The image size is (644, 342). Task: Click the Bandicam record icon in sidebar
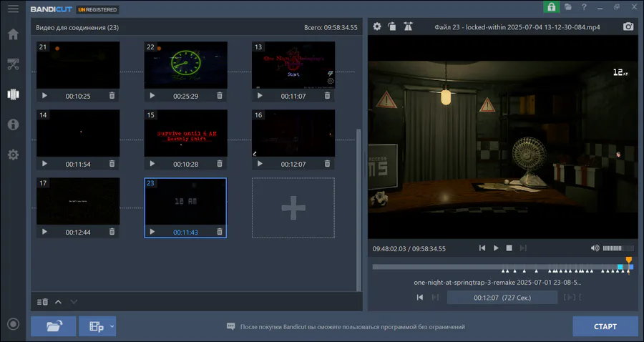[13, 324]
